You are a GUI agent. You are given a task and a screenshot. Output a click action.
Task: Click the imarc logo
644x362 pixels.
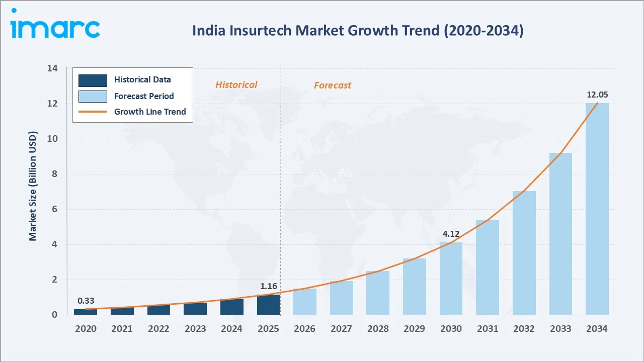(x=55, y=24)
